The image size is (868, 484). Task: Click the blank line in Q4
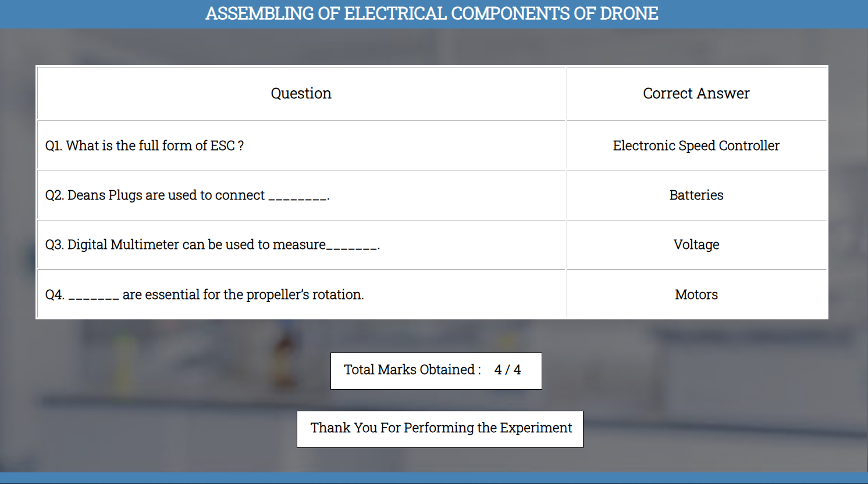(x=94, y=297)
